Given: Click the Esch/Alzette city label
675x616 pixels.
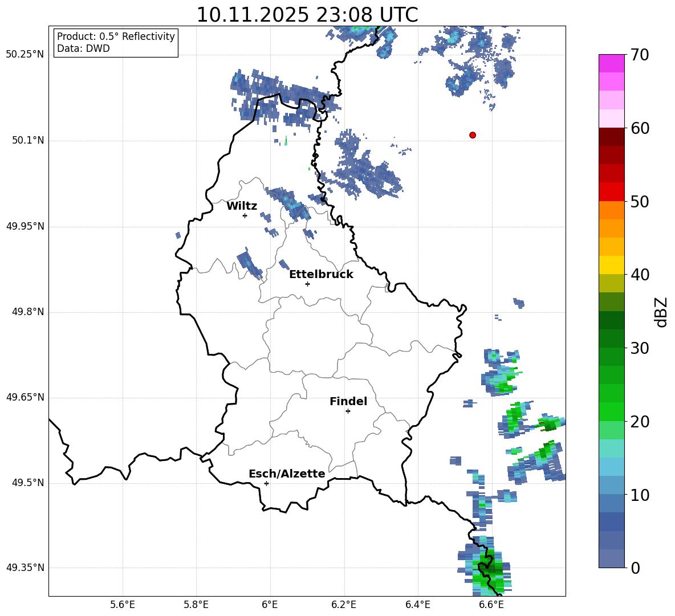Looking at the screenshot, I should pyautogui.click(x=287, y=474).
